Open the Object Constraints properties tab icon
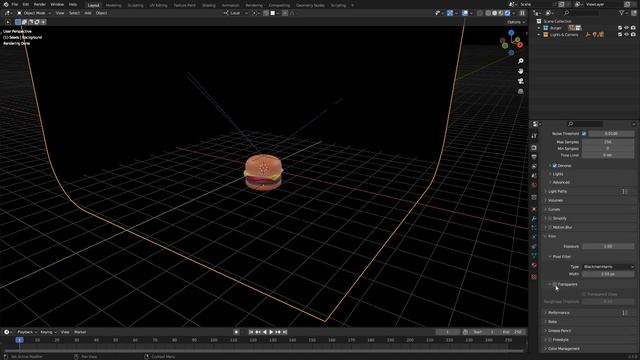 (x=534, y=247)
